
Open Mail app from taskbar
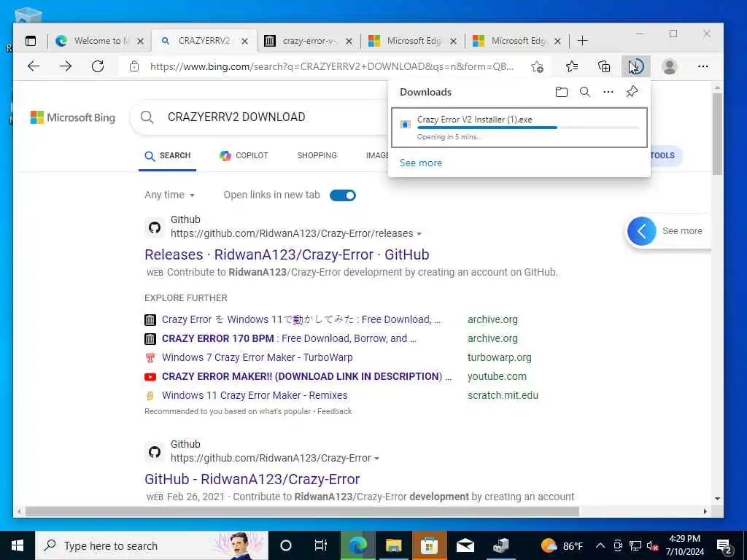465,545
